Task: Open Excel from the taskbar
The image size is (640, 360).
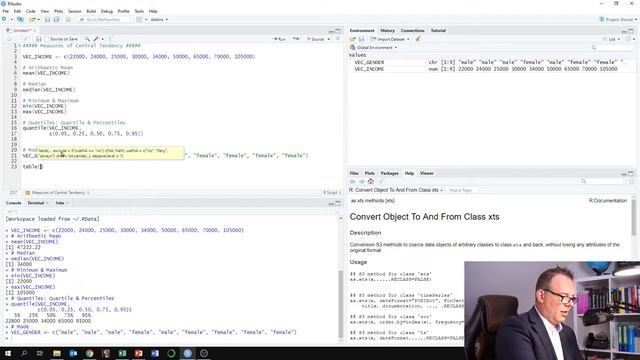Action: pos(122,353)
